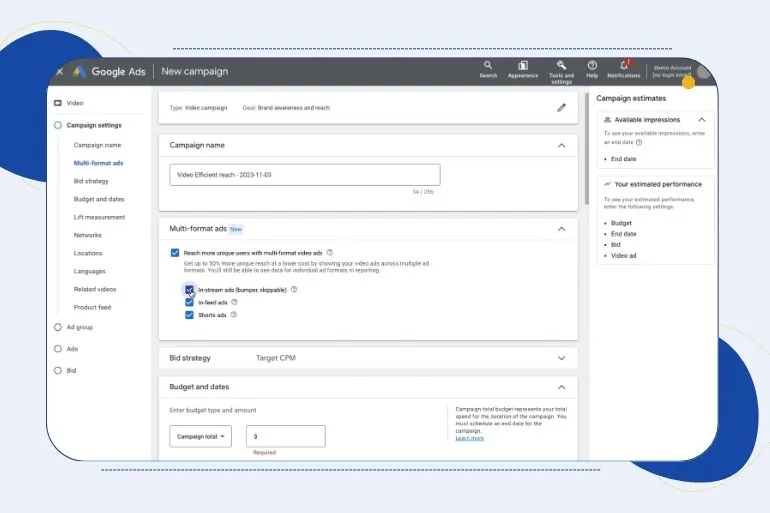Collapse the Campaign name section

point(561,145)
